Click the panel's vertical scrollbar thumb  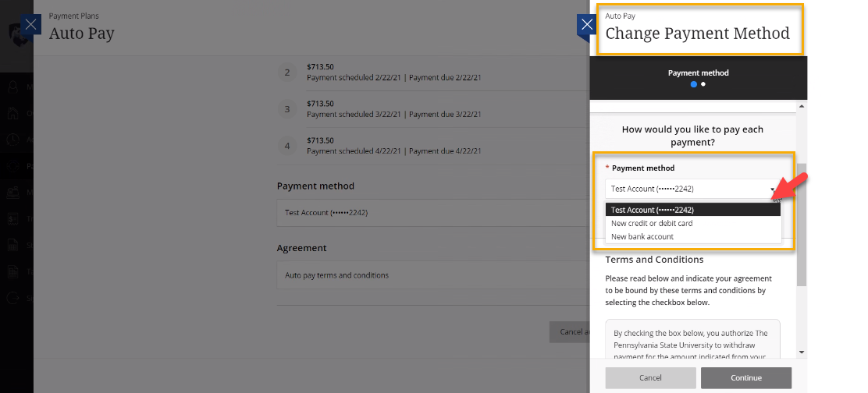tap(802, 225)
